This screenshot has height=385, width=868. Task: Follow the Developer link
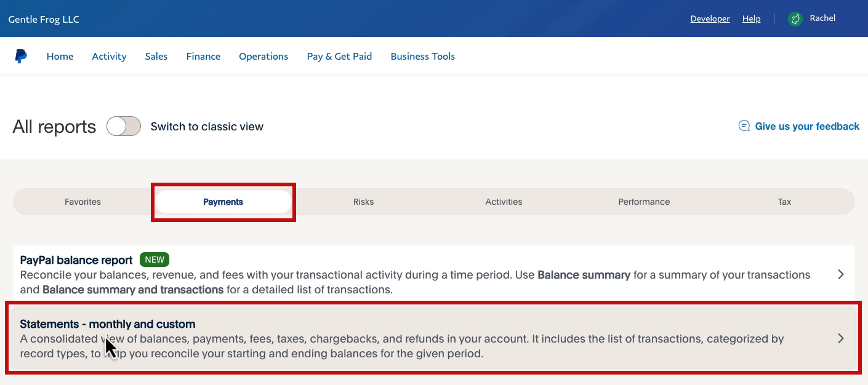click(x=710, y=19)
